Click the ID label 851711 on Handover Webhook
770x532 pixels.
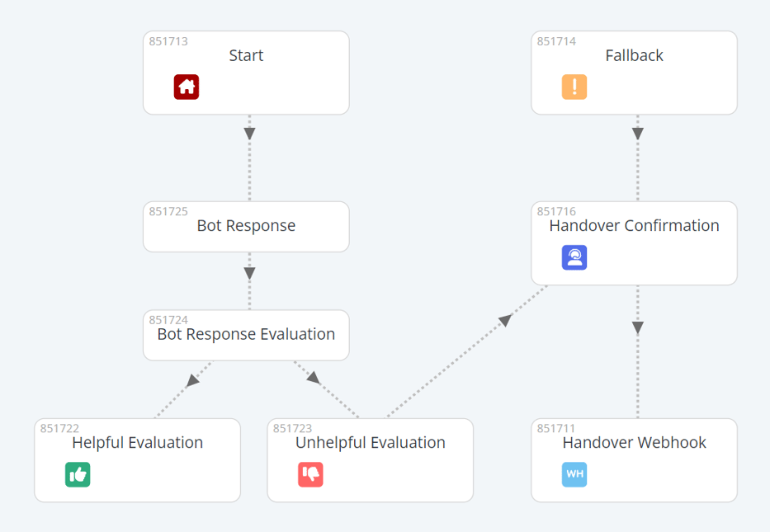[555, 428]
